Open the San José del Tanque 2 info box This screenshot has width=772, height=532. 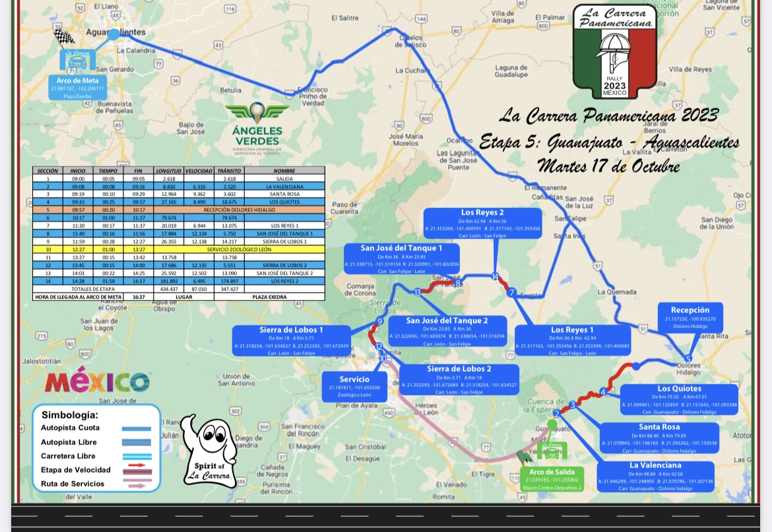pos(447,331)
